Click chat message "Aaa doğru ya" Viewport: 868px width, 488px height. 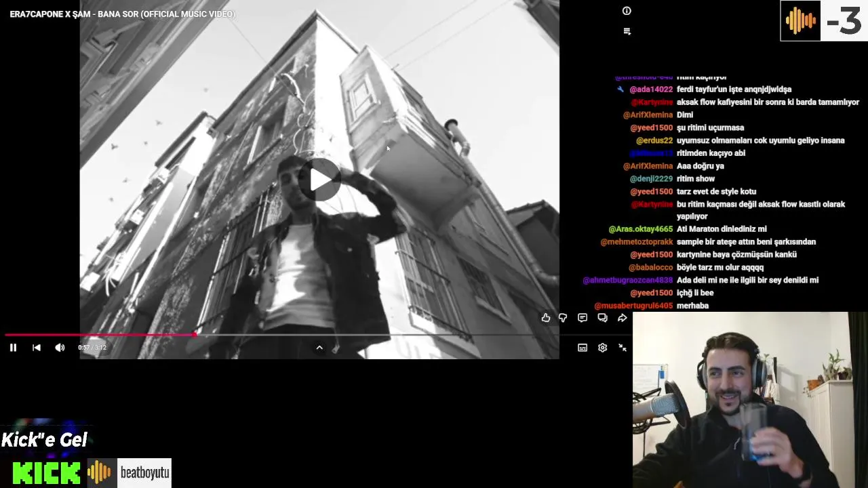pos(701,166)
